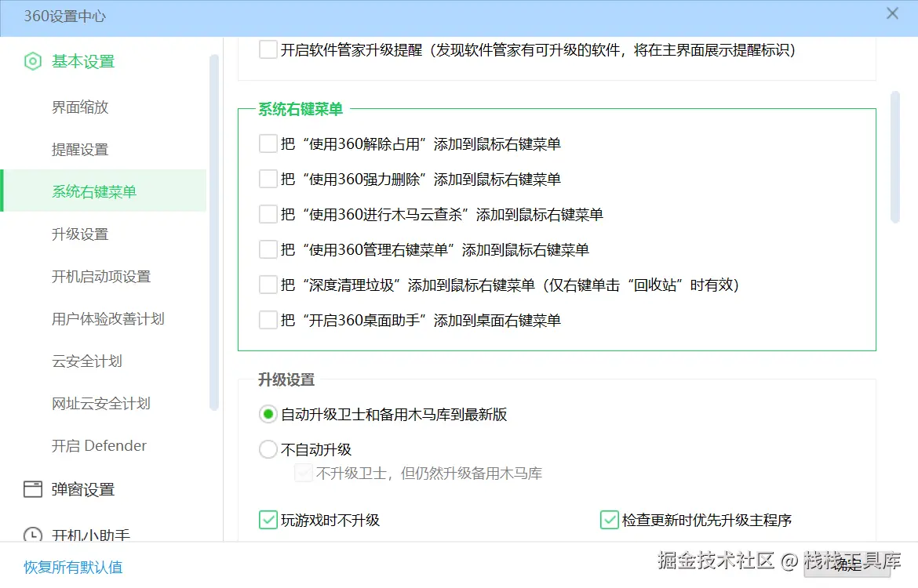Click the main panel vertical scrollbar
The image size is (918, 588).
[894, 157]
